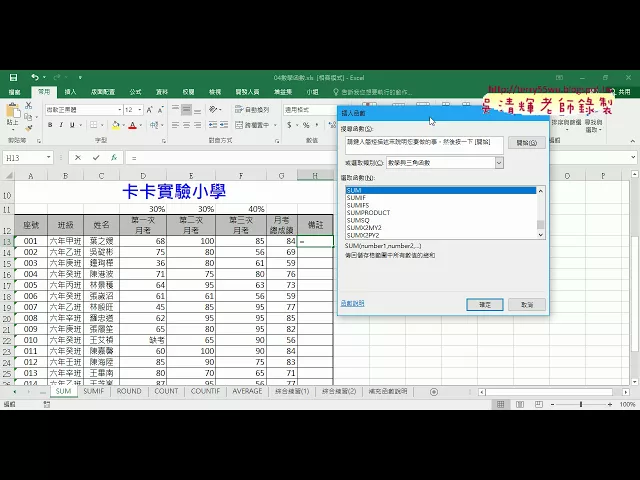
Task: Click the Cancel (取消) button in dialog
Action: (527, 305)
